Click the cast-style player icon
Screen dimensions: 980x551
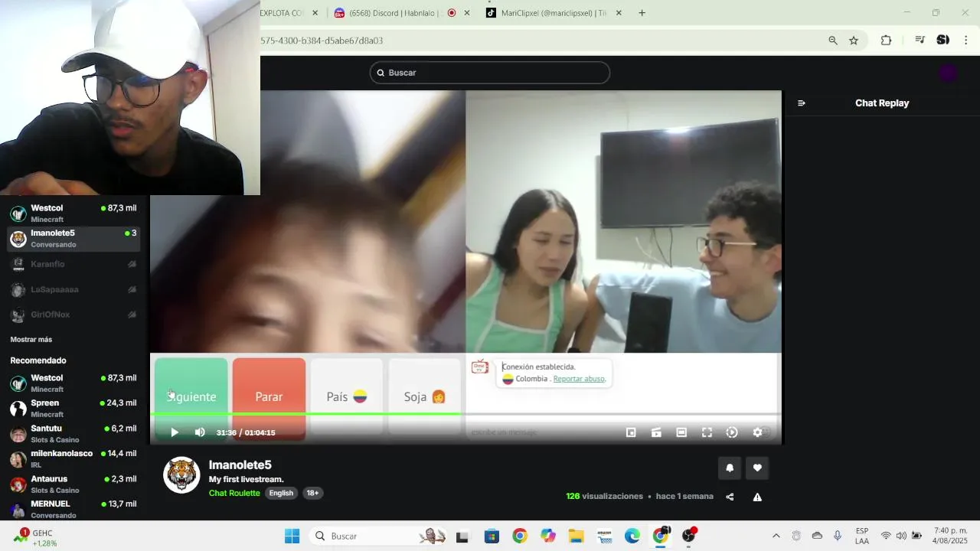[x=656, y=432]
